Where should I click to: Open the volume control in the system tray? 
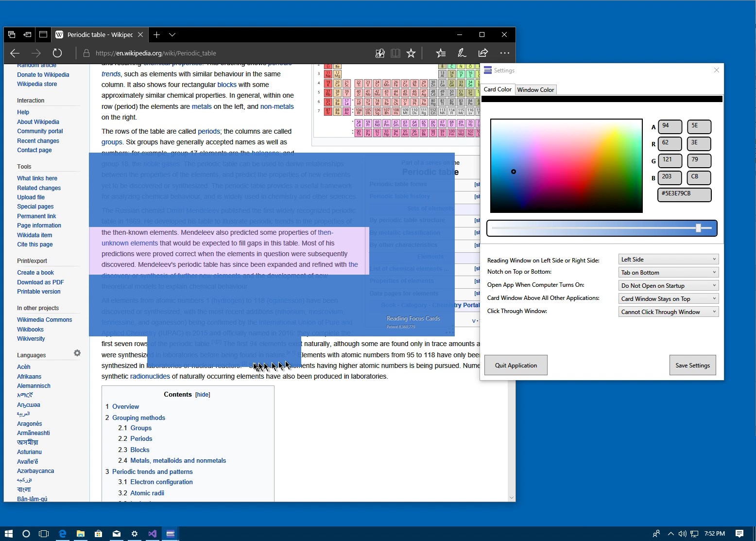tap(682, 534)
